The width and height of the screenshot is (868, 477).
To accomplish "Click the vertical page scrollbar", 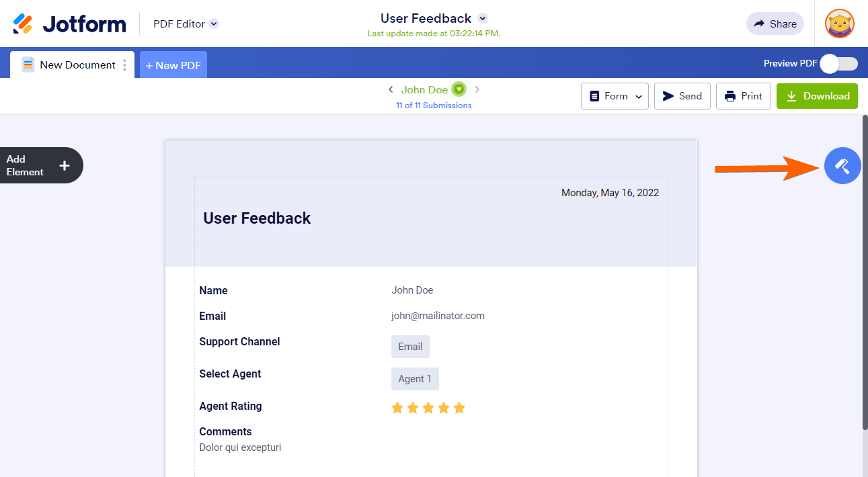I will coord(865,269).
